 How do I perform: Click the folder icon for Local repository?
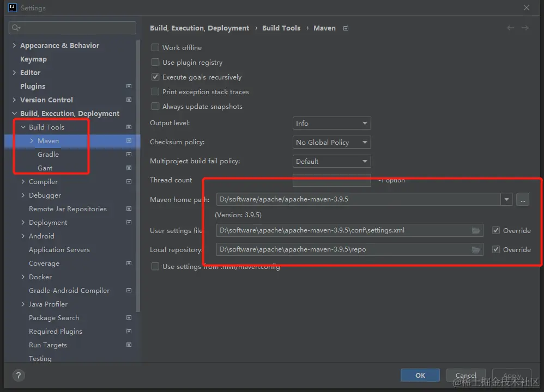[x=476, y=249]
